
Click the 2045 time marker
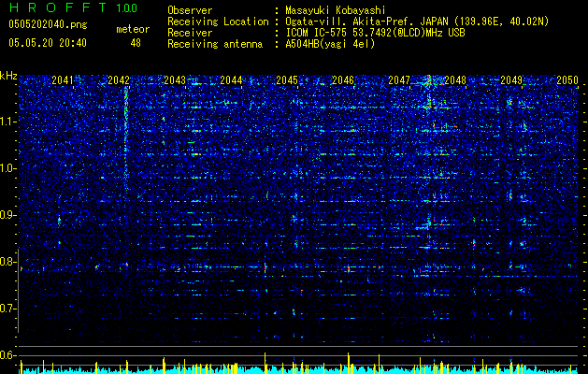coord(287,80)
